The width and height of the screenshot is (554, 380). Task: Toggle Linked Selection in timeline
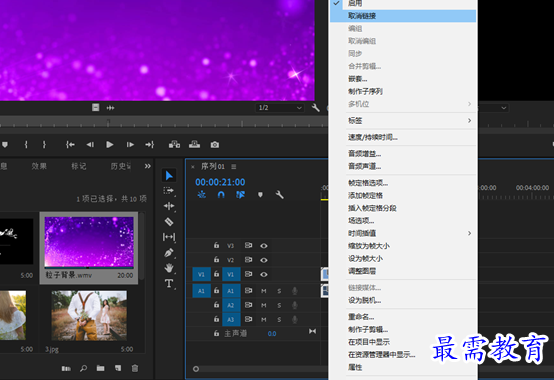241,195
